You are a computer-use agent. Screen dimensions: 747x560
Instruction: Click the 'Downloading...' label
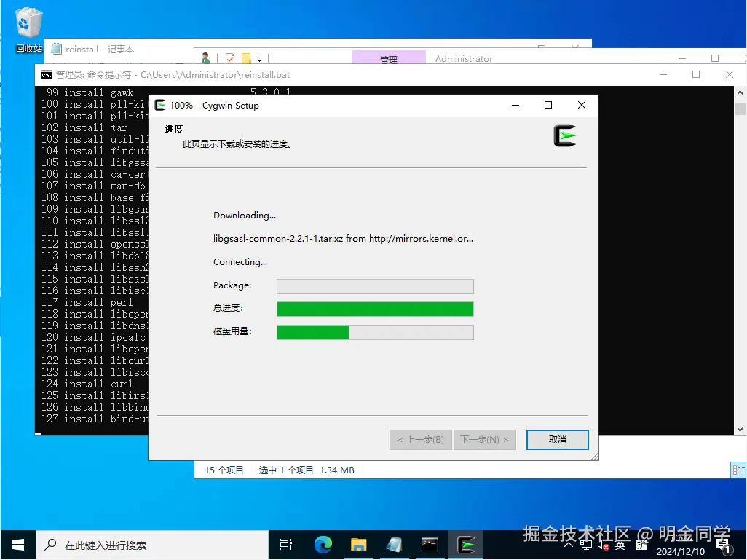click(x=245, y=216)
